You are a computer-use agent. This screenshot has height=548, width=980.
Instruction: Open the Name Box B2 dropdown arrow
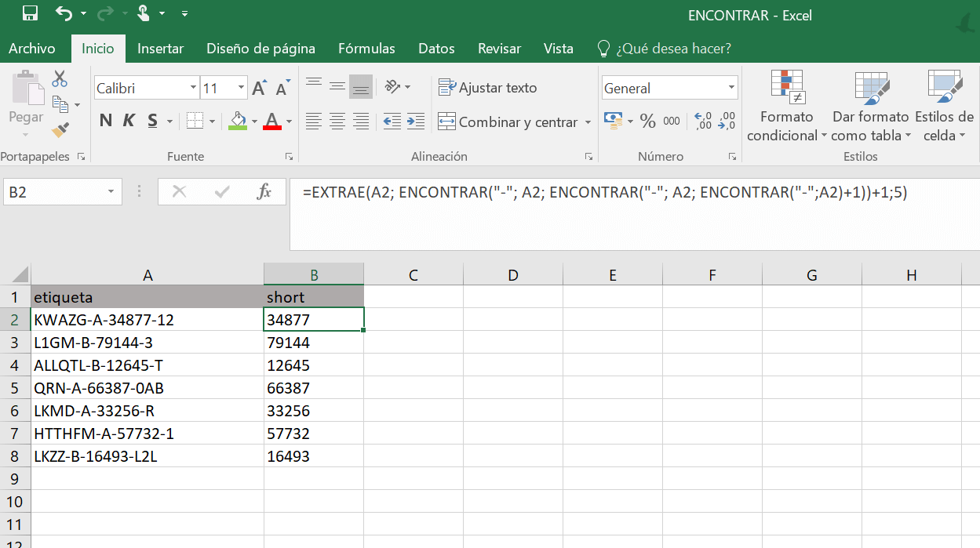(111, 191)
